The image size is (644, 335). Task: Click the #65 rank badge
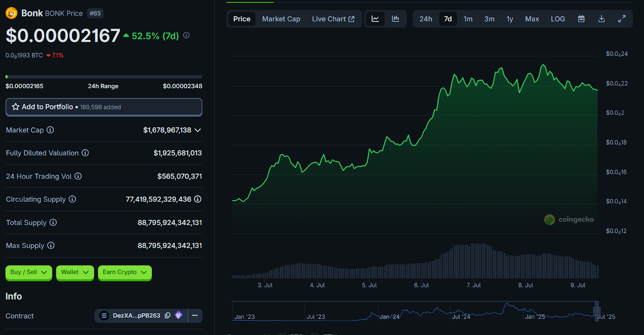tap(95, 13)
